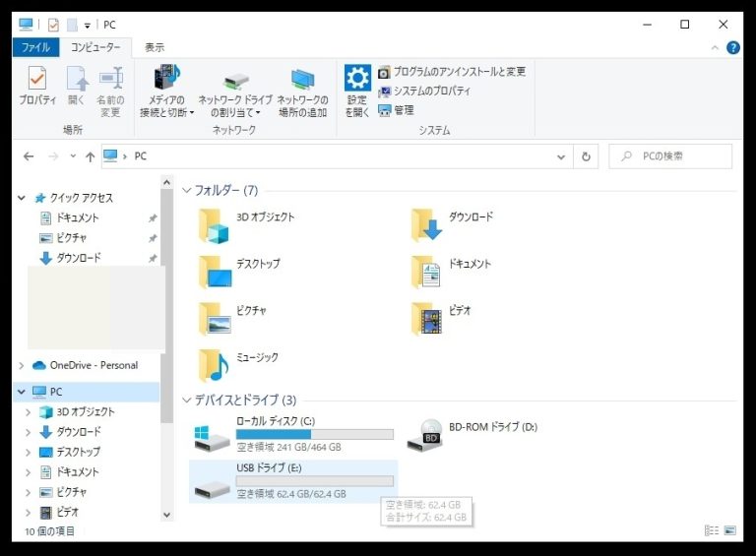Open the recent locations dropdown
Viewport: 756px width, 556px height.
[x=73, y=155]
